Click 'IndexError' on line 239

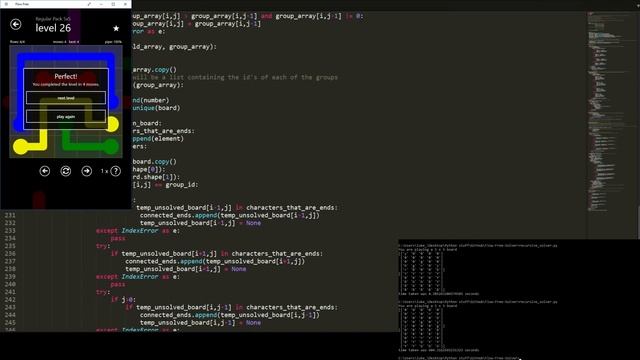pos(140,276)
